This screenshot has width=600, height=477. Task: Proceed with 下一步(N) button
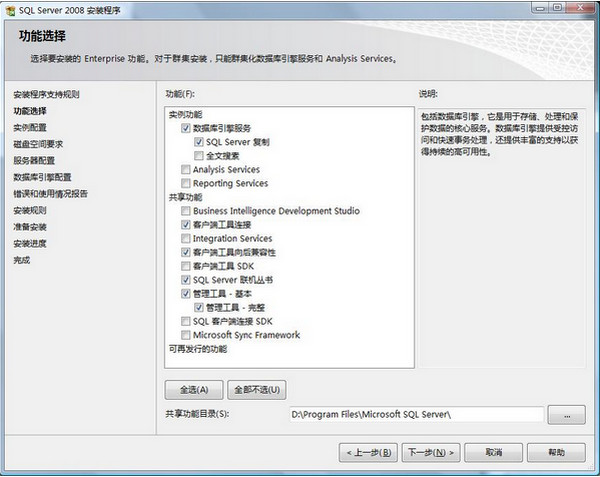coord(431,453)
